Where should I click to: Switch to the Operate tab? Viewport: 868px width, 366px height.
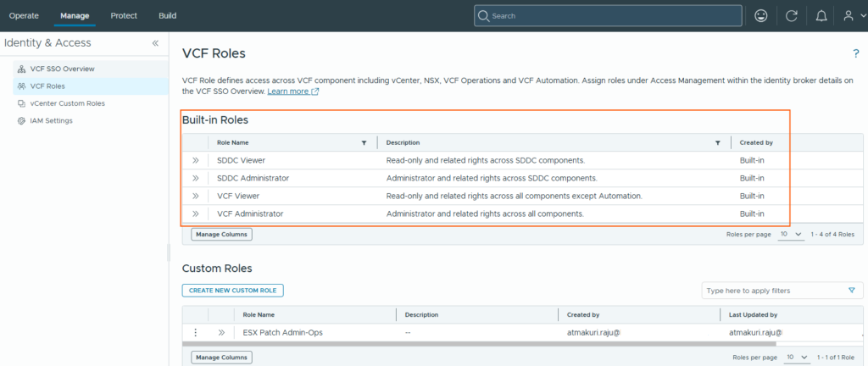pyautogui.click(x=24, y=15)
